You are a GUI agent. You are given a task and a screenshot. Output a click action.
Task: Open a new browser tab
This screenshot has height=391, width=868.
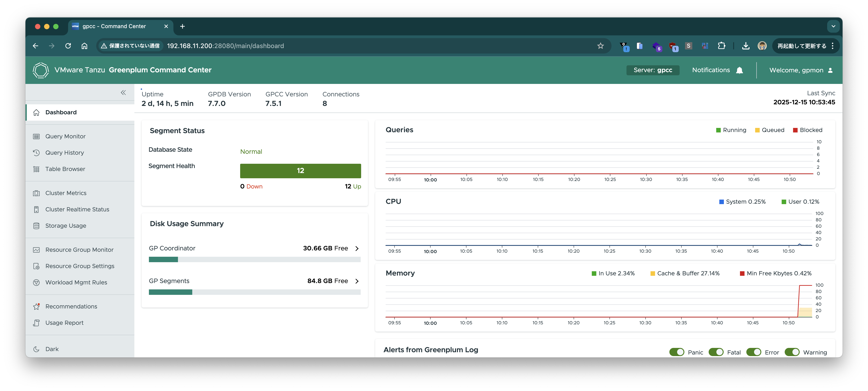click(x=182, y=26)
